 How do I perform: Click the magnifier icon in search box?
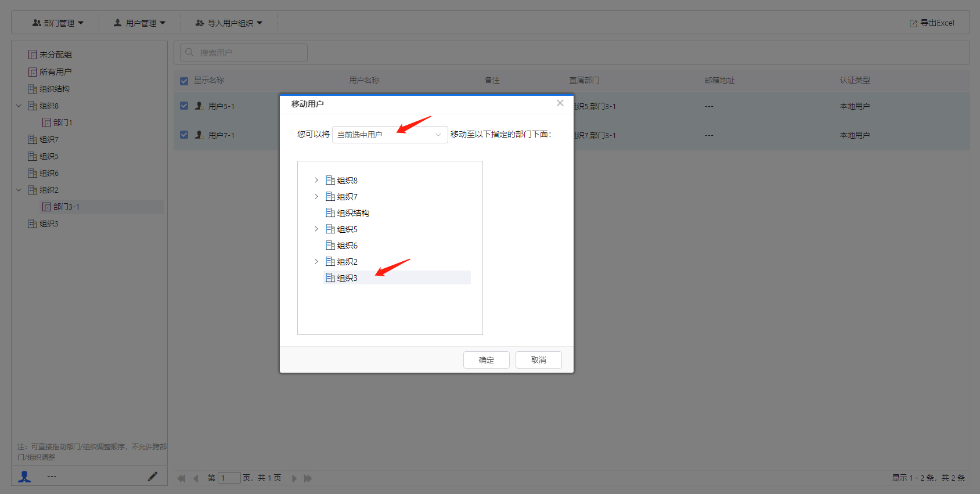click(x=189, y=52)
